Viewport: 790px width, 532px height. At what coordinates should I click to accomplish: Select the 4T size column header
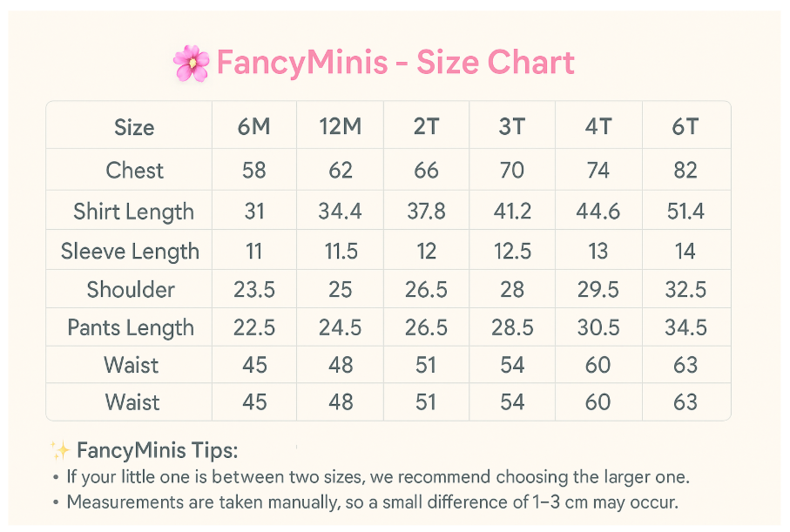pyautogui.click(x=598, y=126)
